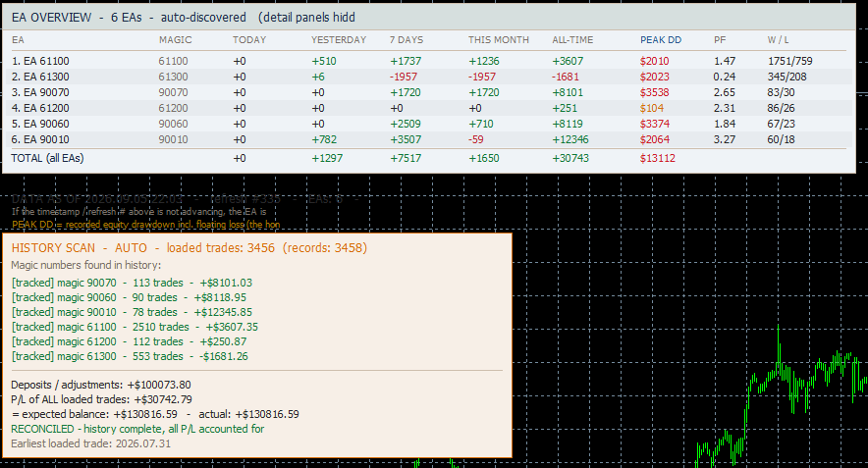868x468 pixels.
Task: Click 'Magic numbers found in history:' label
Action: pyautogui.click(x=86, y=265)
